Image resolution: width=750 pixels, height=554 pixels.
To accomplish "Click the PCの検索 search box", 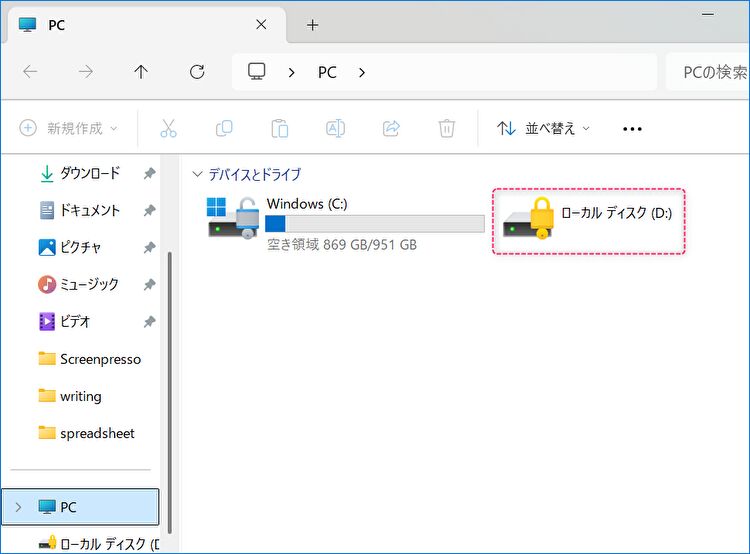I will click(x=705, y=72).
